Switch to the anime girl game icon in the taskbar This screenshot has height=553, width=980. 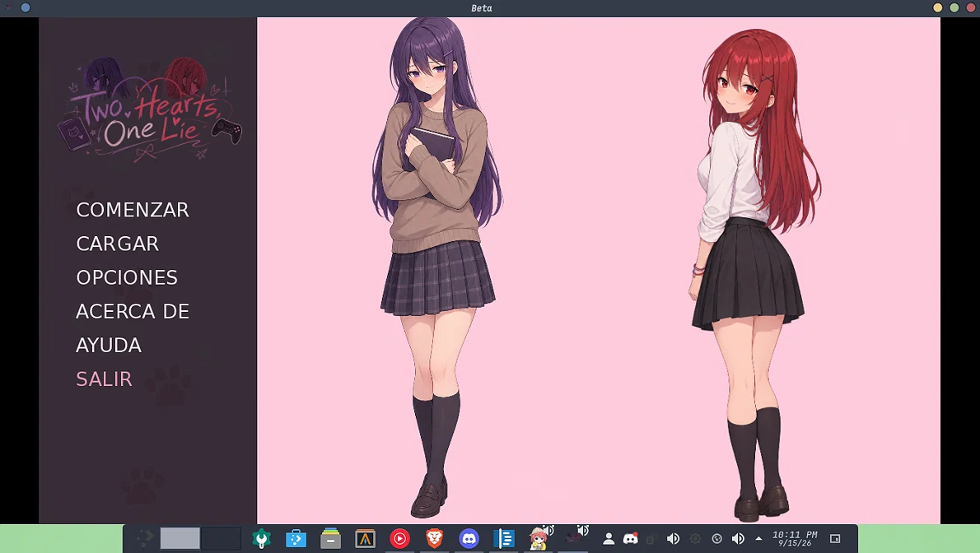click(538, 538)
